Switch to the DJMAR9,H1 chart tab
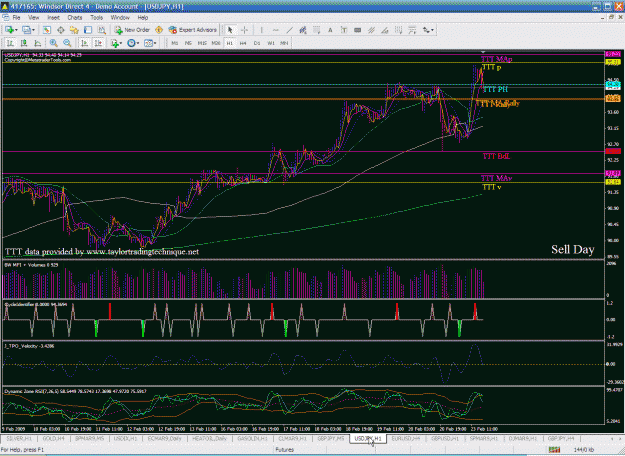 click(x=523, y=438)
